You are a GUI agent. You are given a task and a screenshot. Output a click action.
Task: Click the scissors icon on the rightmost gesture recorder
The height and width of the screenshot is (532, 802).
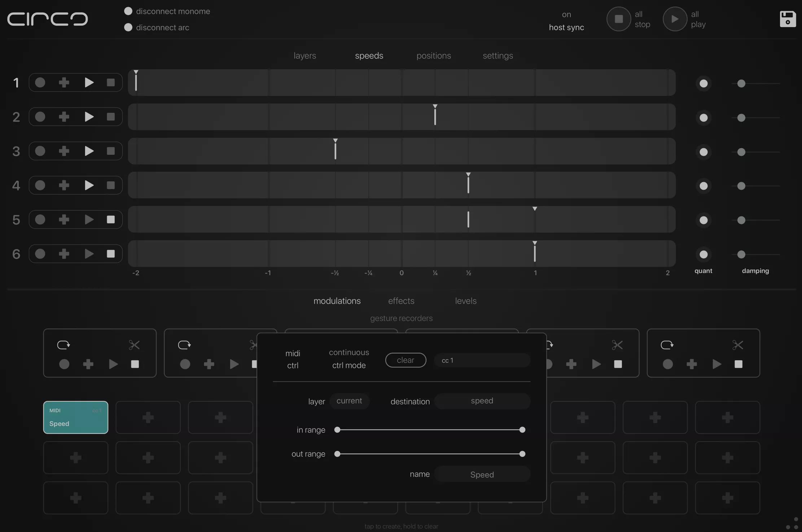pyautogui.click(x=737, y=345)
